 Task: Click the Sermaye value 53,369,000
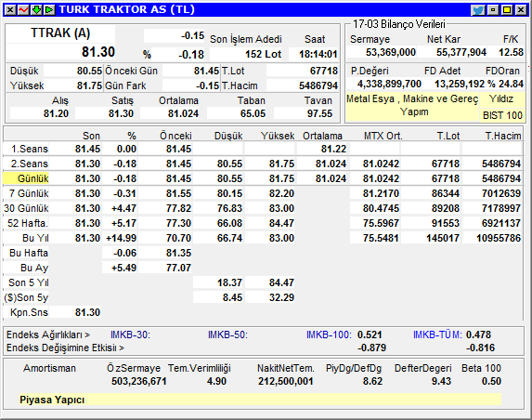click(391, 52)
